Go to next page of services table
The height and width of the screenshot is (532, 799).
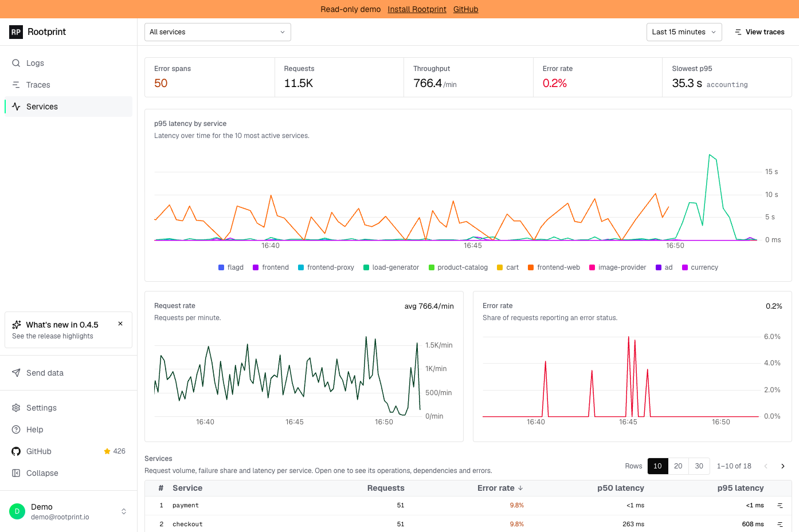point(783,466)
